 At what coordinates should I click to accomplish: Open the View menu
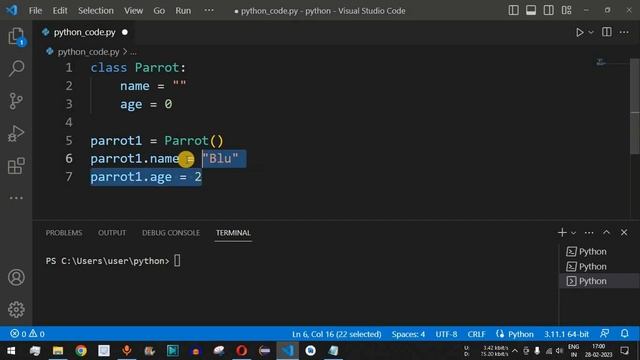133,11
